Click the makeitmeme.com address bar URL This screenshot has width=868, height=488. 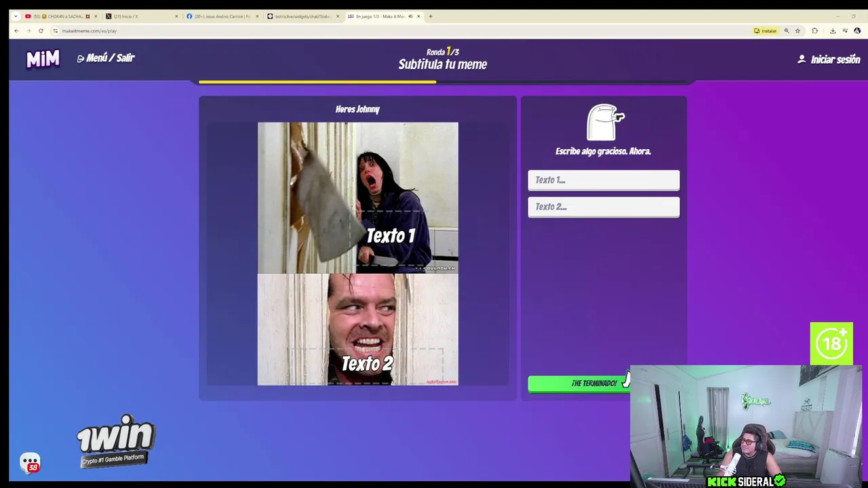[89, 30]
